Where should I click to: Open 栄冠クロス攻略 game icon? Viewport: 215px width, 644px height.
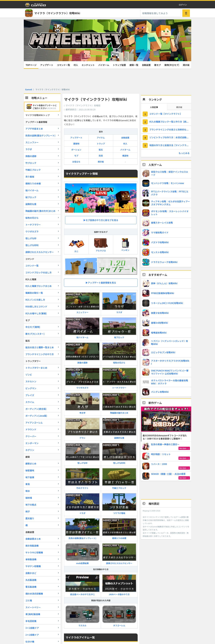(146, 173)
